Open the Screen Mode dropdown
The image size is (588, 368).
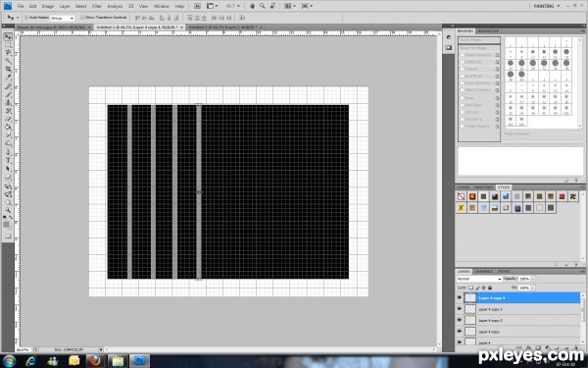click(x=307, y=6)
